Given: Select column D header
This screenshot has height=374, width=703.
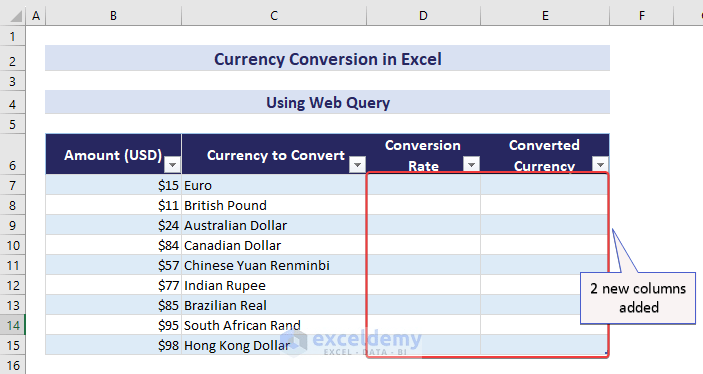Looking at the screenshot, I should click(423, 16).
